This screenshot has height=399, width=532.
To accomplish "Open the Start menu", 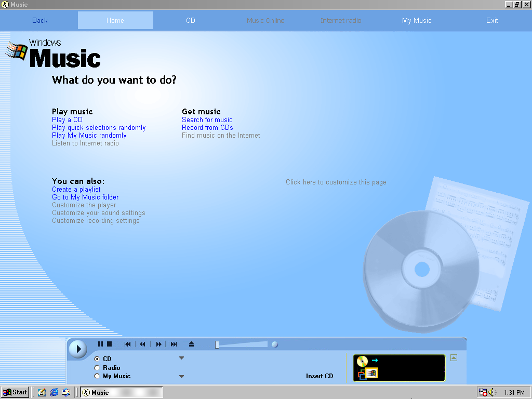I will (x=15, y=392).
